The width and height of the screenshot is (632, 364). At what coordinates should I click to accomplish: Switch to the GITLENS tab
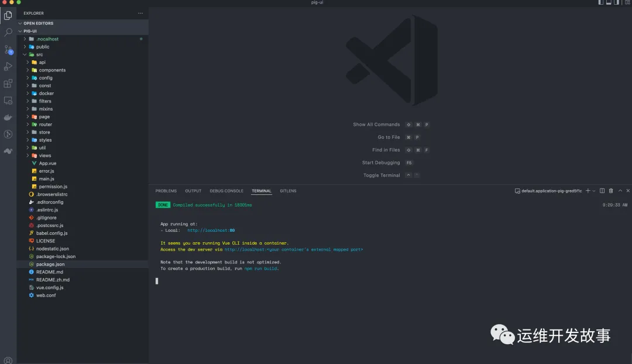[x=288, y=191]
